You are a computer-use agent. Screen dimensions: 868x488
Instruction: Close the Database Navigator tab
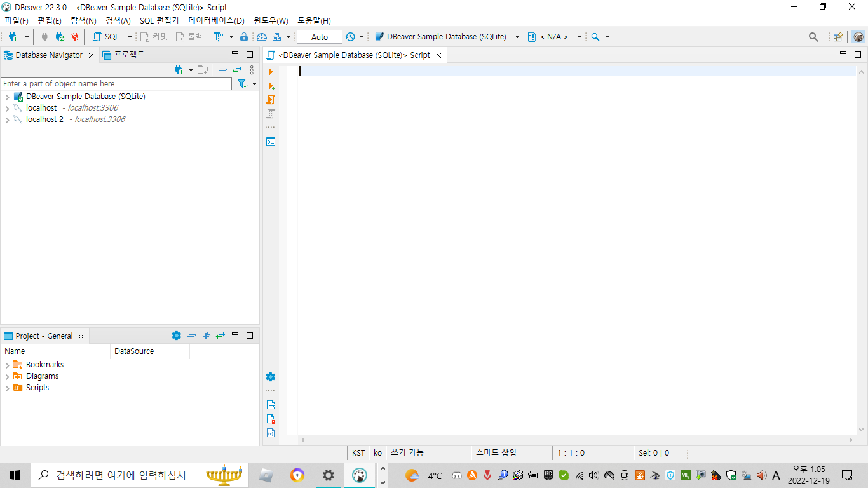pos(91,56)
